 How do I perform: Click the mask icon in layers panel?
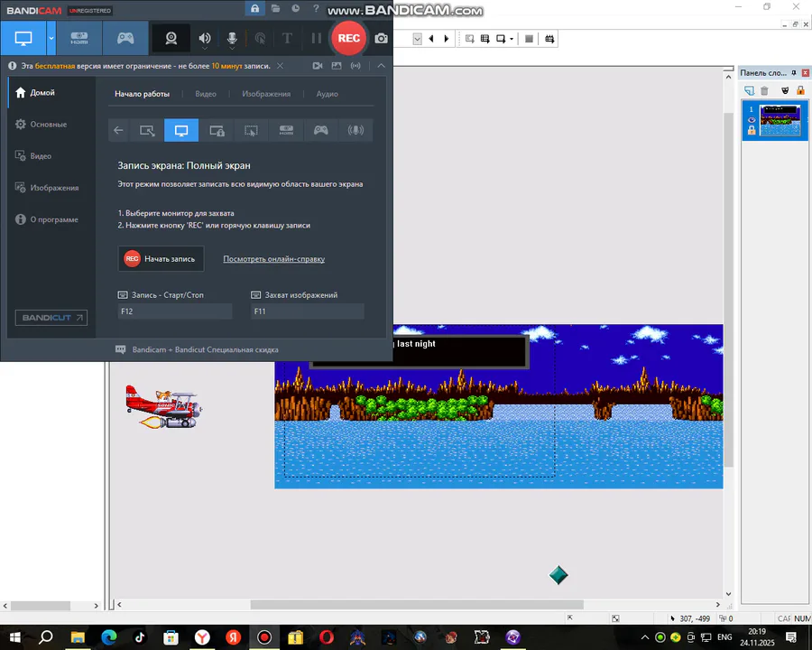(x=785, y=90)
